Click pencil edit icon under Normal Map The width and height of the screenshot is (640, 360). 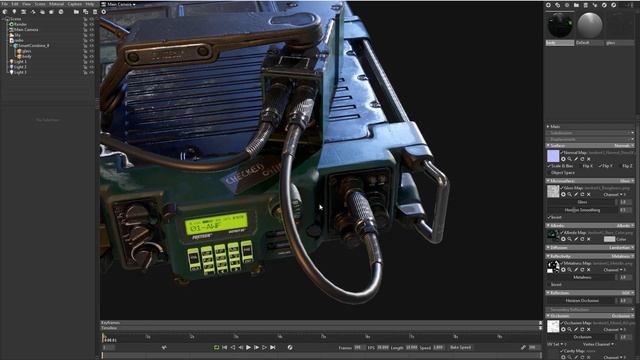tap(576, 159)
